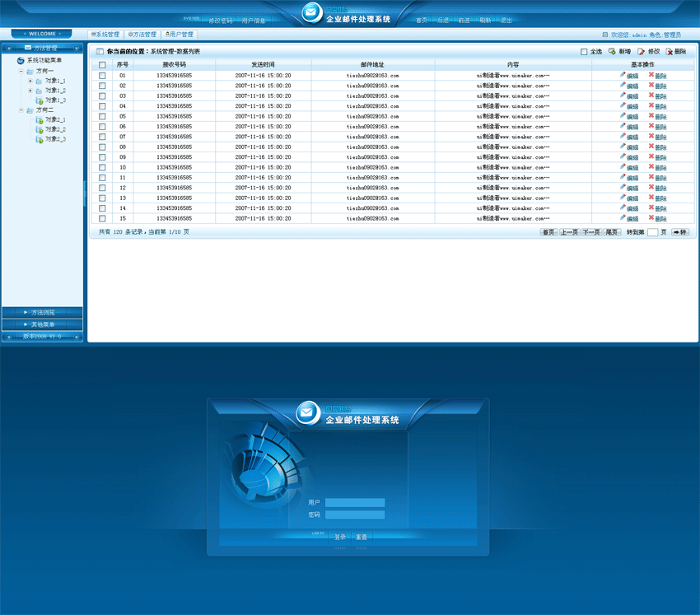Switch to the 方法管理 tab
This screenshot has height=615, width=700.
click(x=142, y=35)
